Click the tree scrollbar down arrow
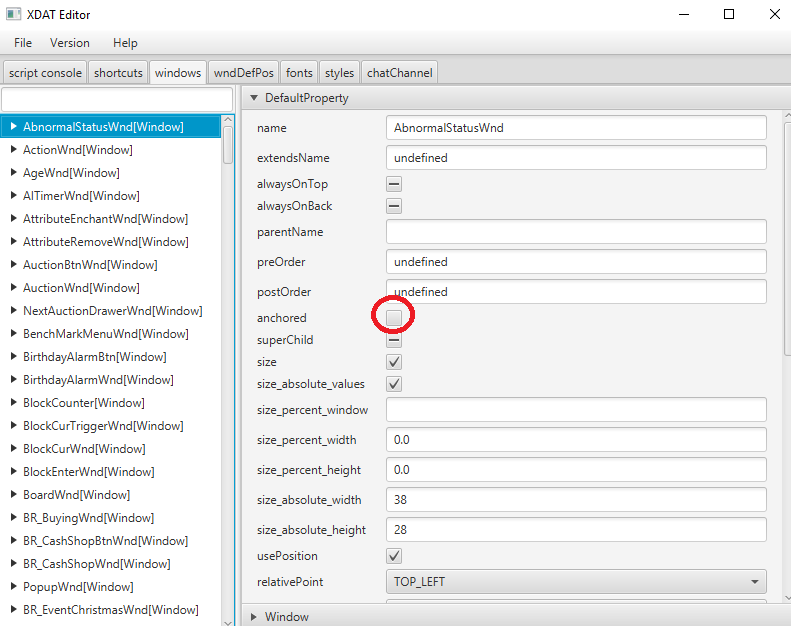Screen dimensions: 791x626 (228, 622)
